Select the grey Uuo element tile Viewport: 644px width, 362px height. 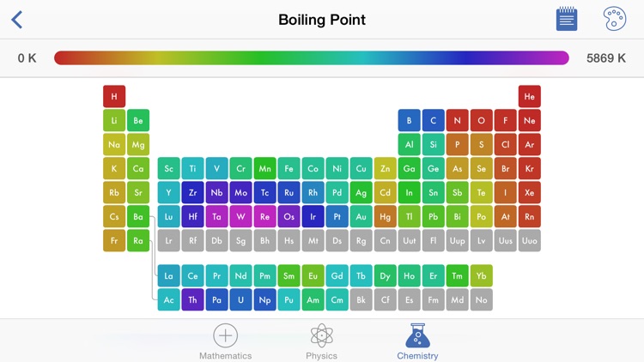(530, 240)
